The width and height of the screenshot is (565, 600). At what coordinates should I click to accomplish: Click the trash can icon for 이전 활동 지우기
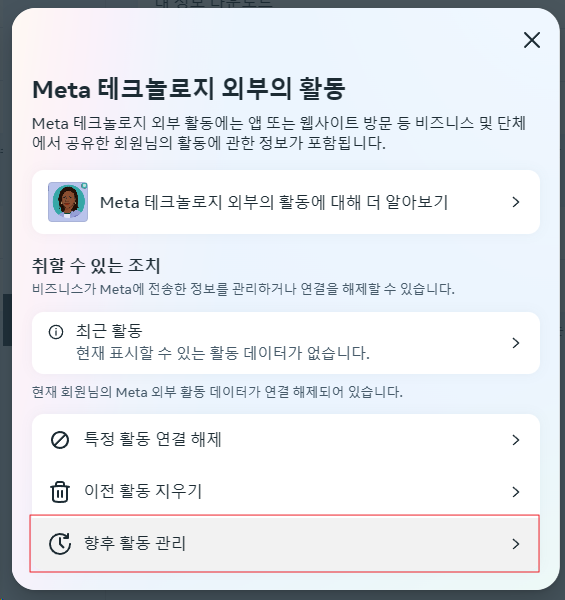coord(60,492)
